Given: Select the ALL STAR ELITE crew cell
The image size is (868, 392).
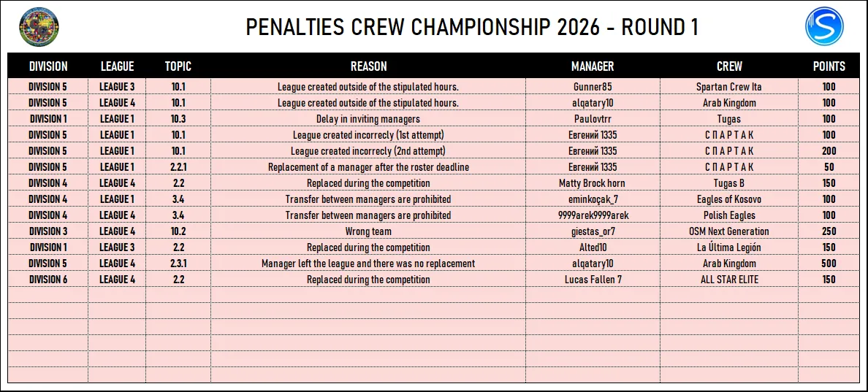Looking at the screenshot, I should (x=729, y=279).
